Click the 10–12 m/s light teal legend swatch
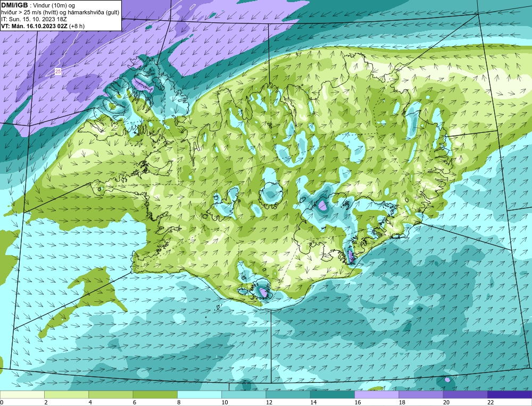The width and height of the screenshot is (532, 406). 244,394
